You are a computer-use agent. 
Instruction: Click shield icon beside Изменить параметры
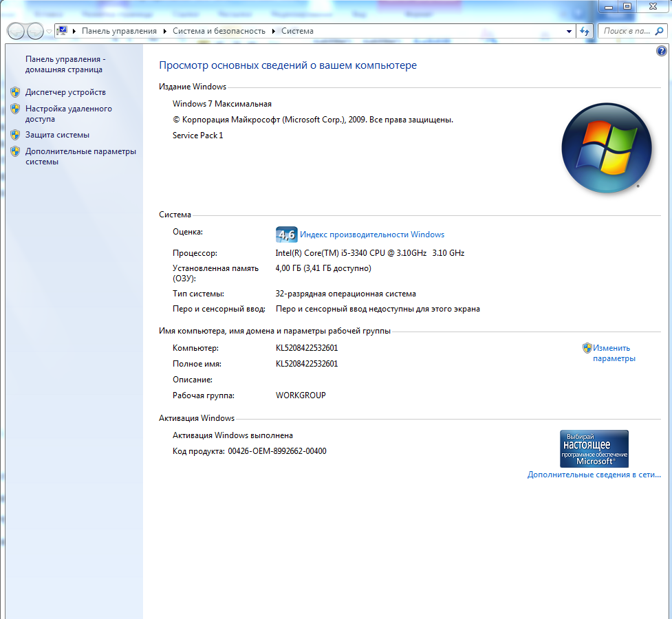[x=587, y=348]
